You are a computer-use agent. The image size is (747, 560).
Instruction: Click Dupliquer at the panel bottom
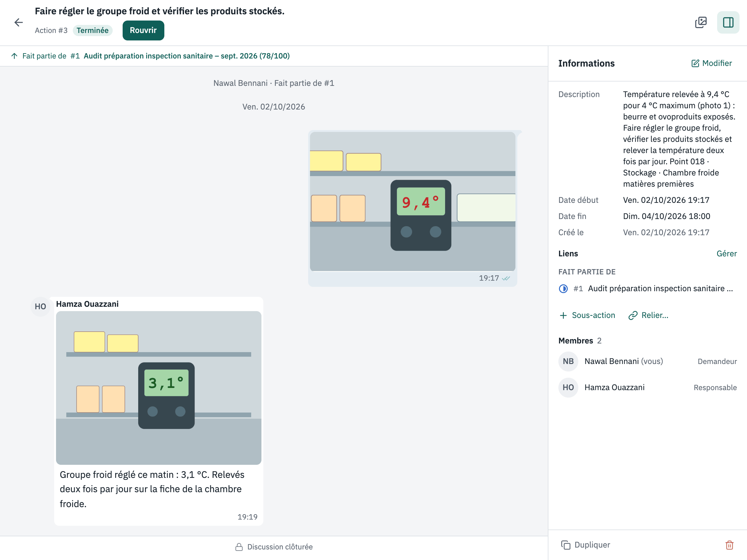tap(585, 545)
